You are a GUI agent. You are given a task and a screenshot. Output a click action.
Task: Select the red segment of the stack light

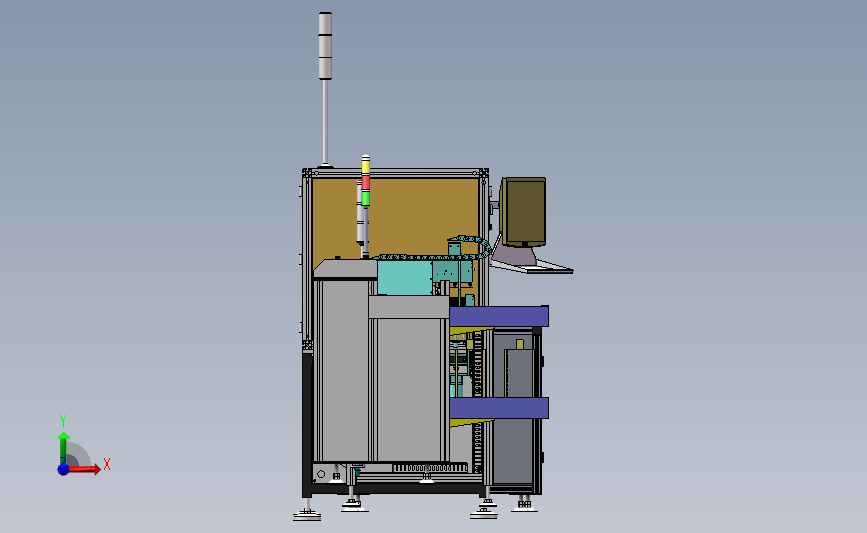tap(365, 183)
